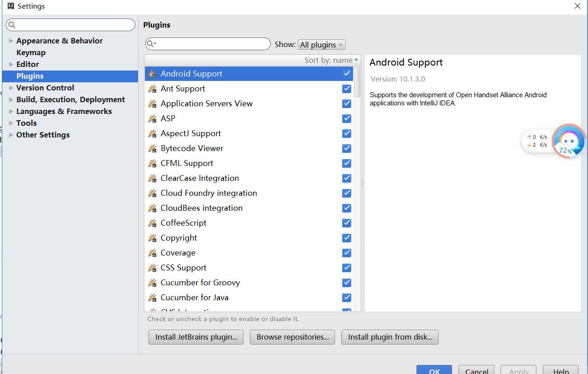Confirm with the OK button
Image resolution: width=588 pixels, height=374 pixels.
434,370
